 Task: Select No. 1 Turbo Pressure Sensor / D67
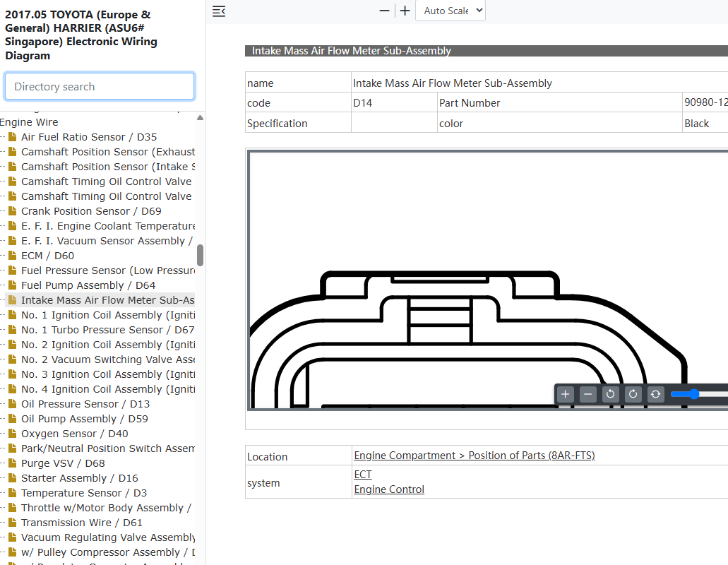(x=108, y=330)
